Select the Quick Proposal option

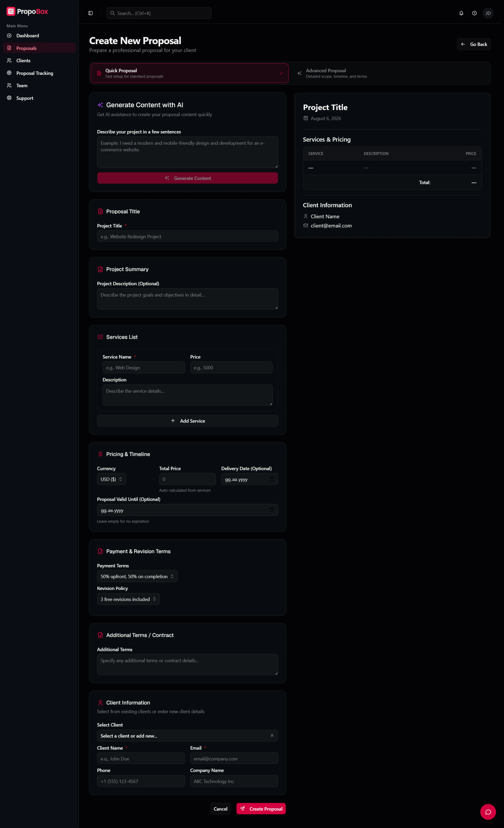click(x=190, y=73)
